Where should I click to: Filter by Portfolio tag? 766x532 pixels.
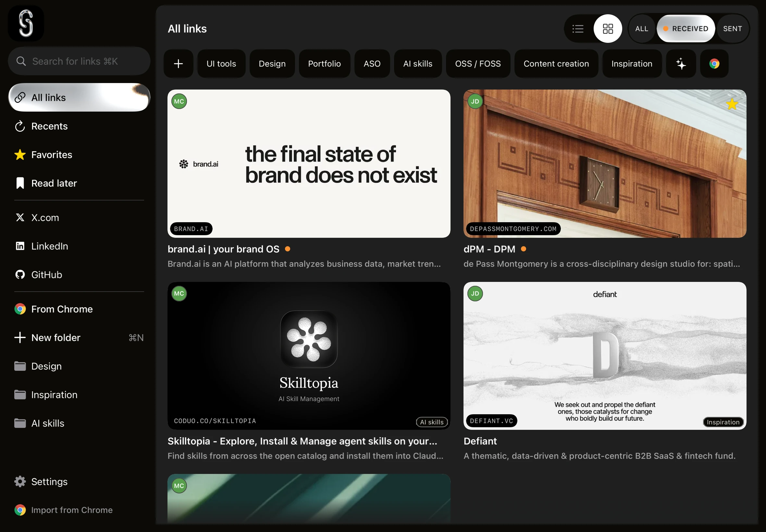(x=325, y=63)
